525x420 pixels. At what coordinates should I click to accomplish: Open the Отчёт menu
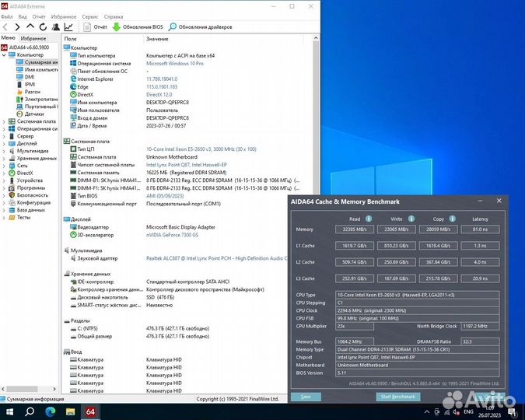39,16
